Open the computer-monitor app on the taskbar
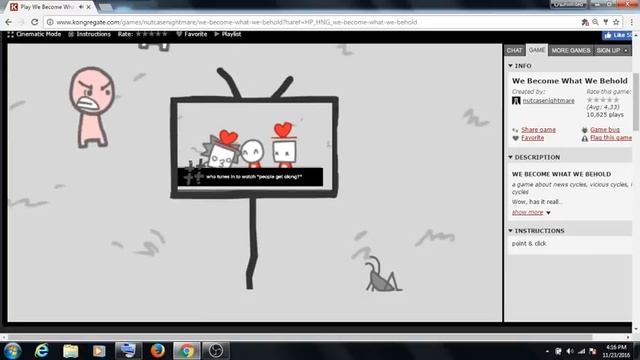This screenshot has height=360, width=640. pos(128,351)
